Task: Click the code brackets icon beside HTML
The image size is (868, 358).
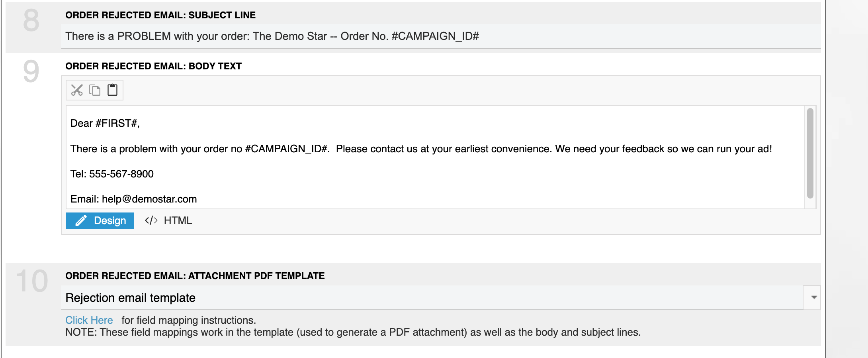Action: click(x=151, y=220)
